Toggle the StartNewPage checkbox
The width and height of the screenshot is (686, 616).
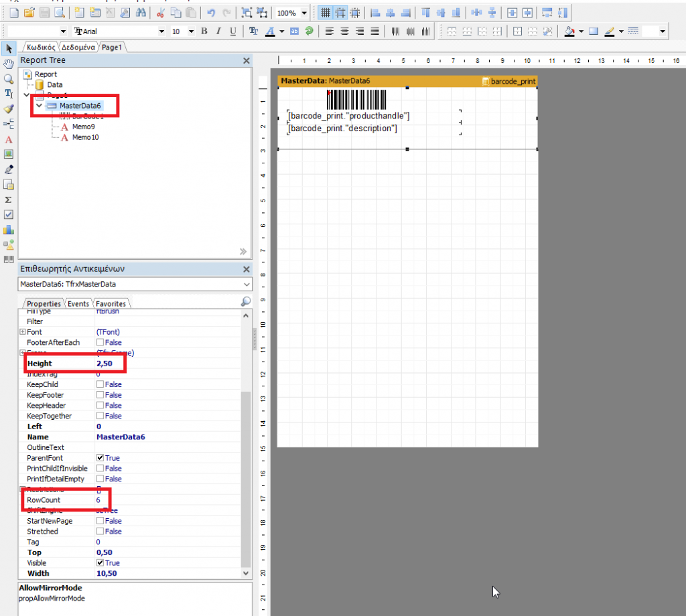100,521
